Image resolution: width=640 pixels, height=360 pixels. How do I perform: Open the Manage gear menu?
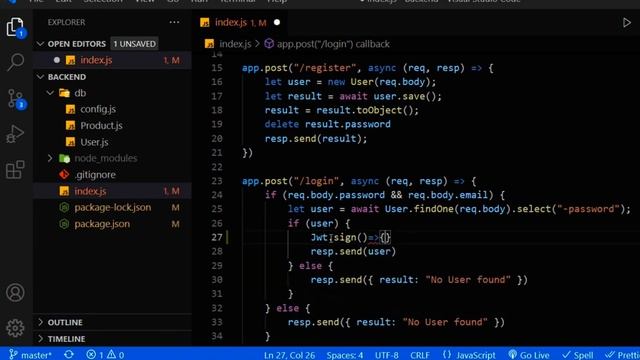(15, 328)
